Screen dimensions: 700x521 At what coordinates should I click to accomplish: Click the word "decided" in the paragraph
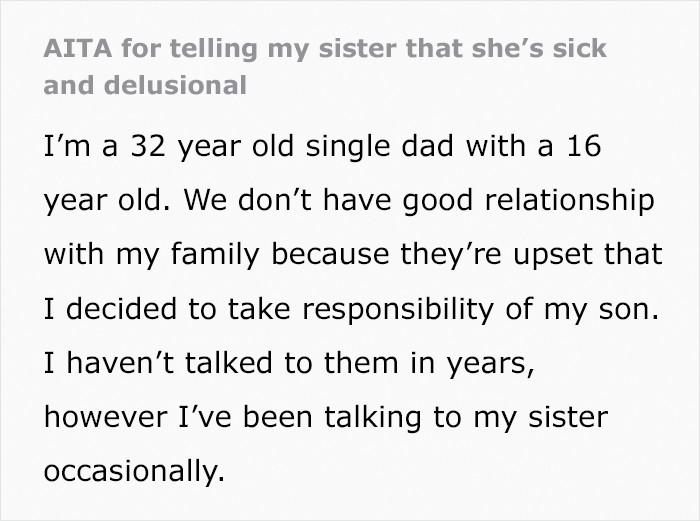(125, 309)
